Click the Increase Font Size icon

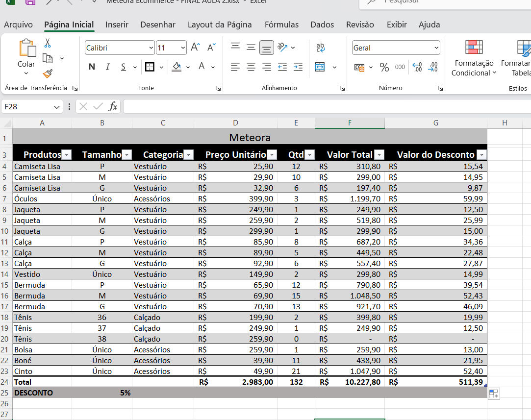195,48
